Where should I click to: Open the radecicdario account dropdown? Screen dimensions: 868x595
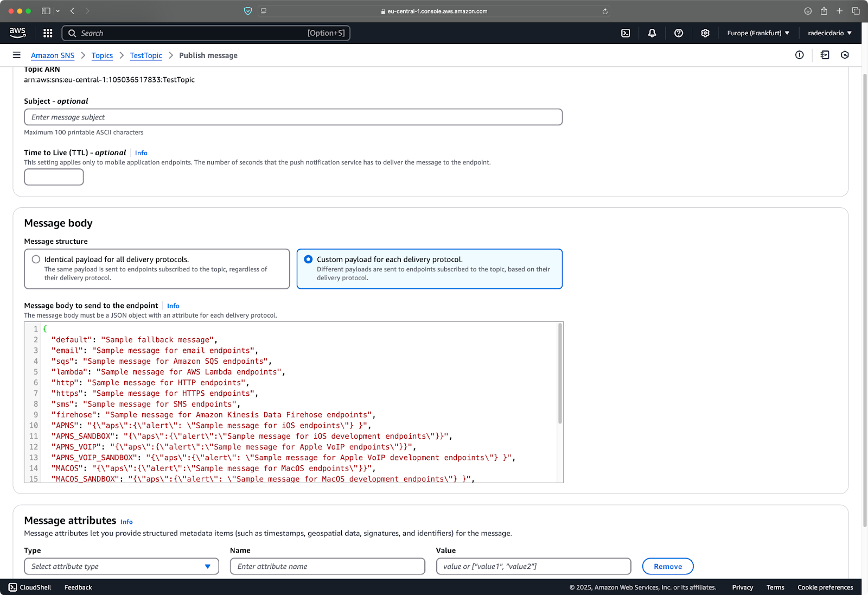829,33
